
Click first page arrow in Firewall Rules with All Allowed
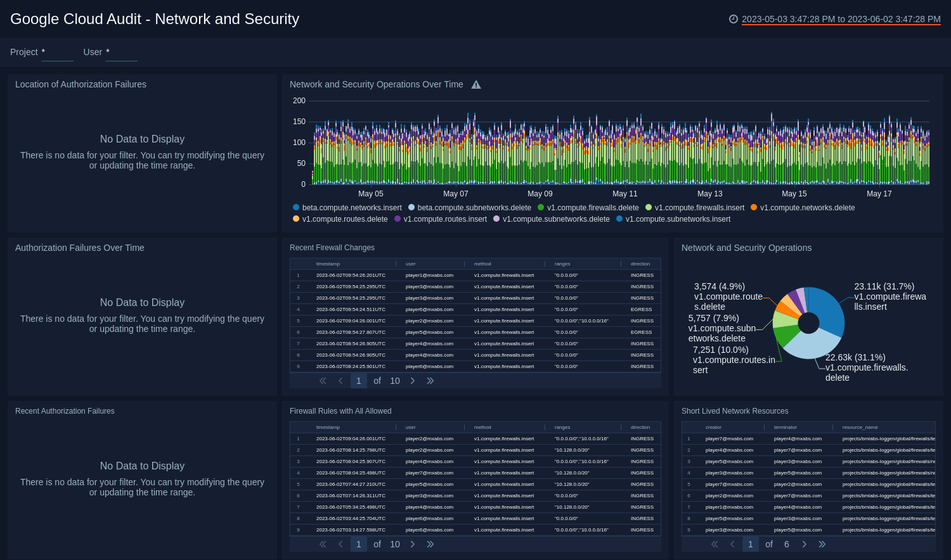click(322, 544)
